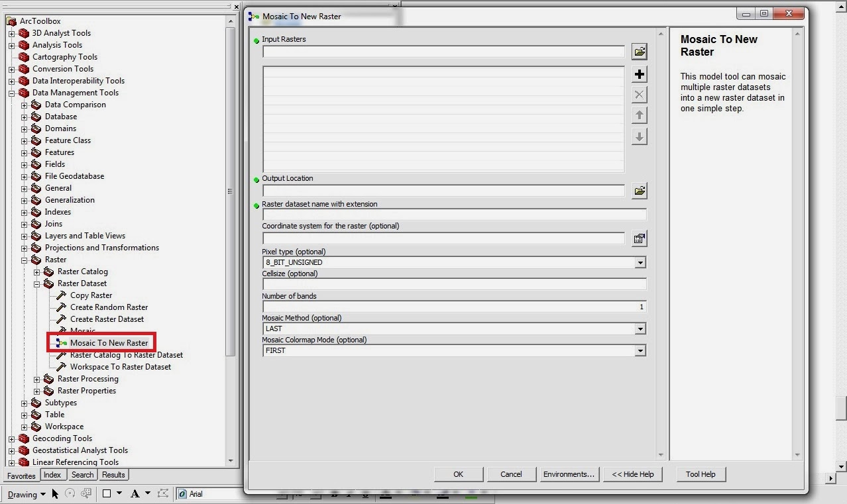Expand Projections and Transformations toolset
This screenshot has width=847, height=504.
tap(24, 248)
